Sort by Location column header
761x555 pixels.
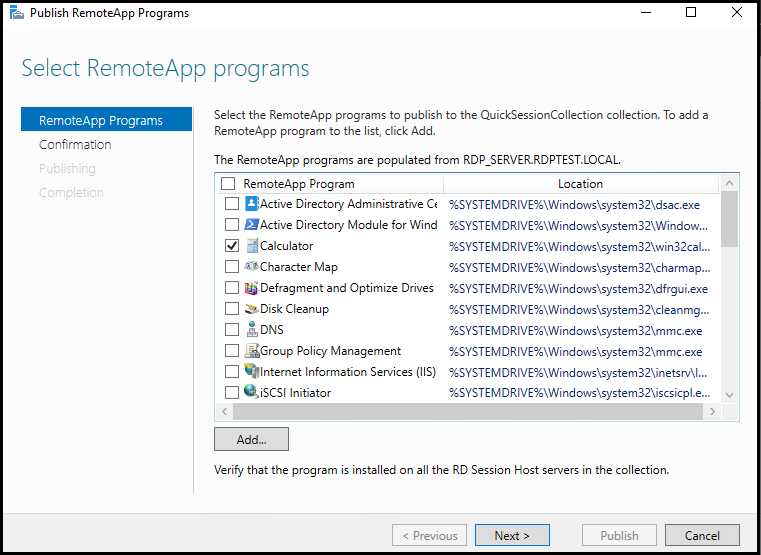pyautogui.click(x=580, y=184)
